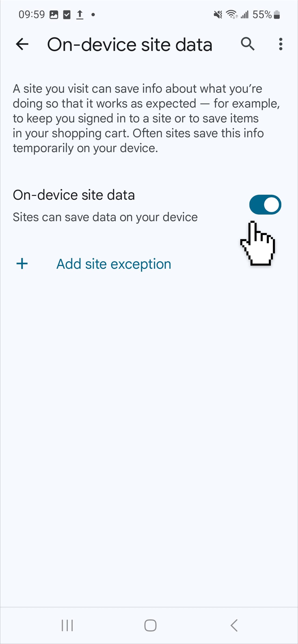Tap the On-device site data page title
The image size is (298, 644).
[x=130, y=44]
